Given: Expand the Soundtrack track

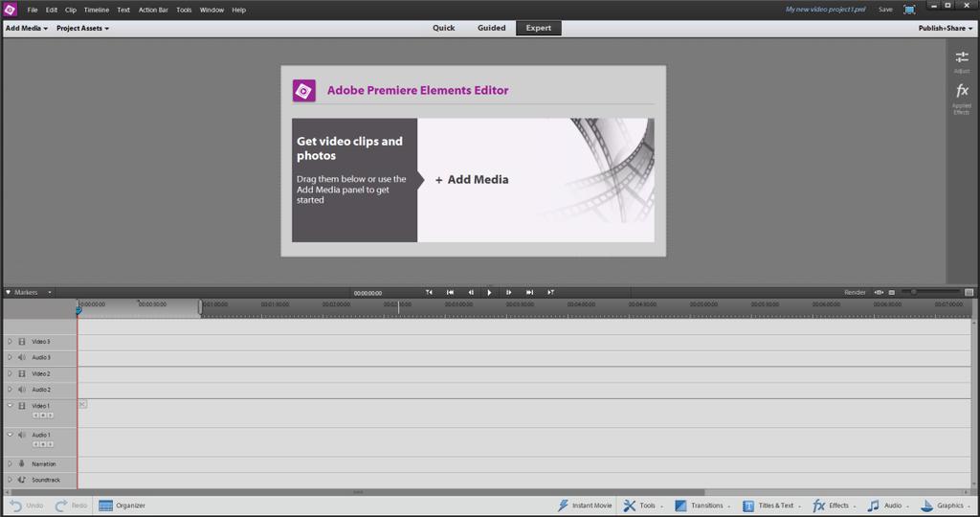Looking at the screenshot, I should [10, 480].
